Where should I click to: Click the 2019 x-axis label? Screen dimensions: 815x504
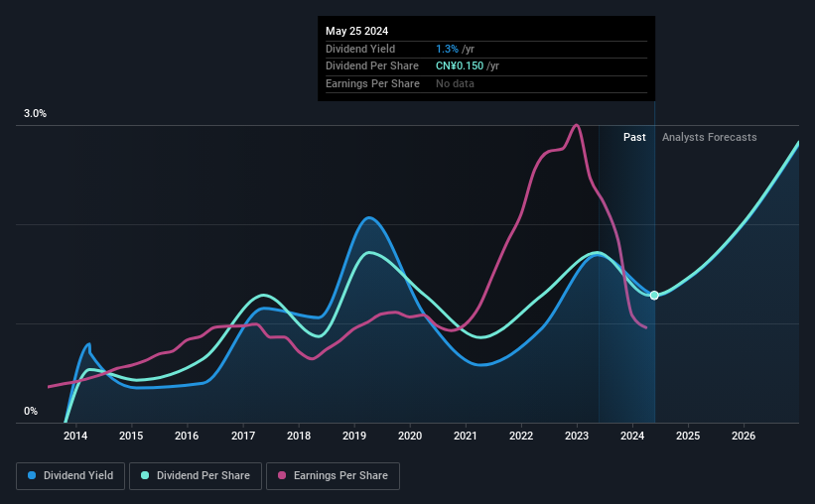tap(354, 436)
